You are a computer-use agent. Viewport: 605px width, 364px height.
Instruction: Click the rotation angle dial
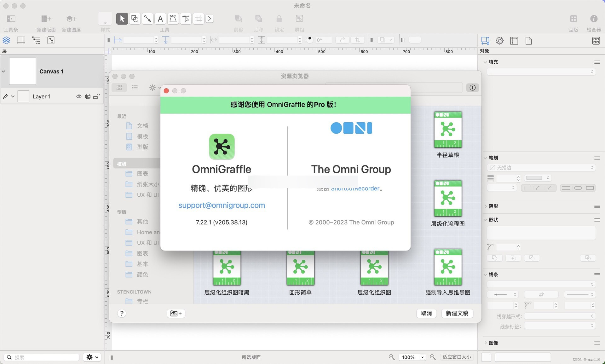[310, 40]
